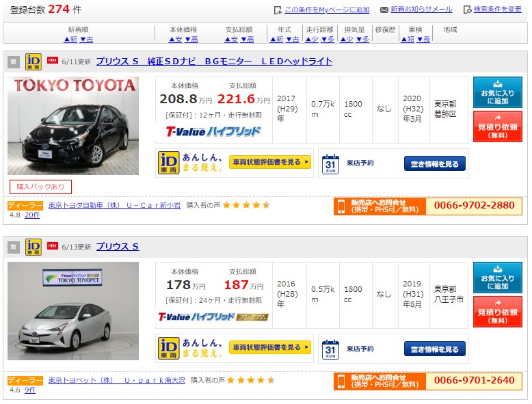The image size is (532, 404).
Task: Click the 購入パックあり tag
Action: click(40, 187)
